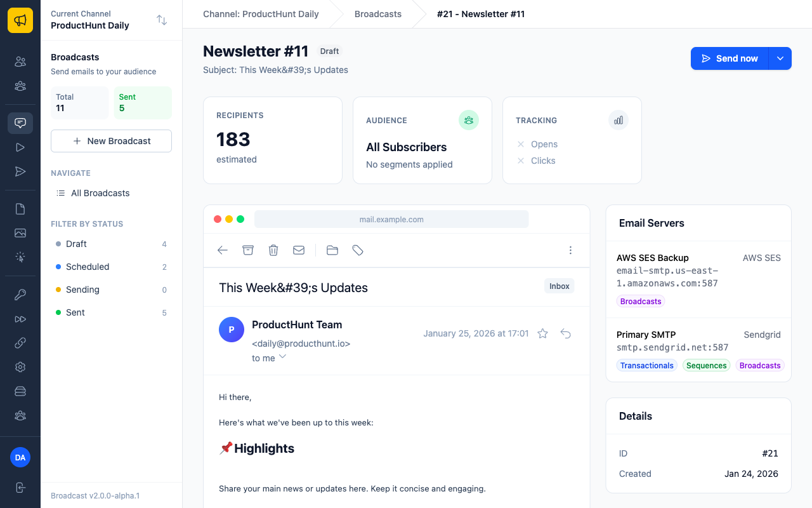Viewport: 812px width, 508px height.
Task: Open the subscribers icon in sidebar
Action: (x=20, y=62)
